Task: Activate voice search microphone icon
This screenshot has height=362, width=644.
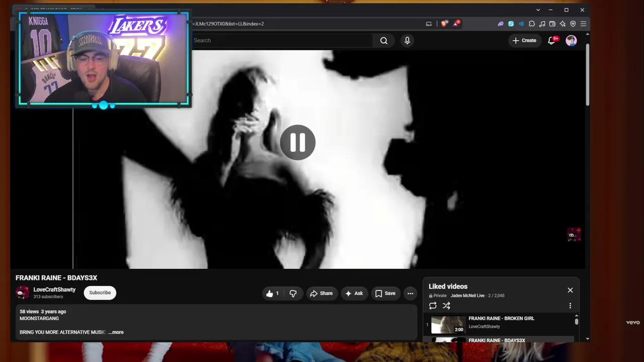Action: (x=407, y=40)
